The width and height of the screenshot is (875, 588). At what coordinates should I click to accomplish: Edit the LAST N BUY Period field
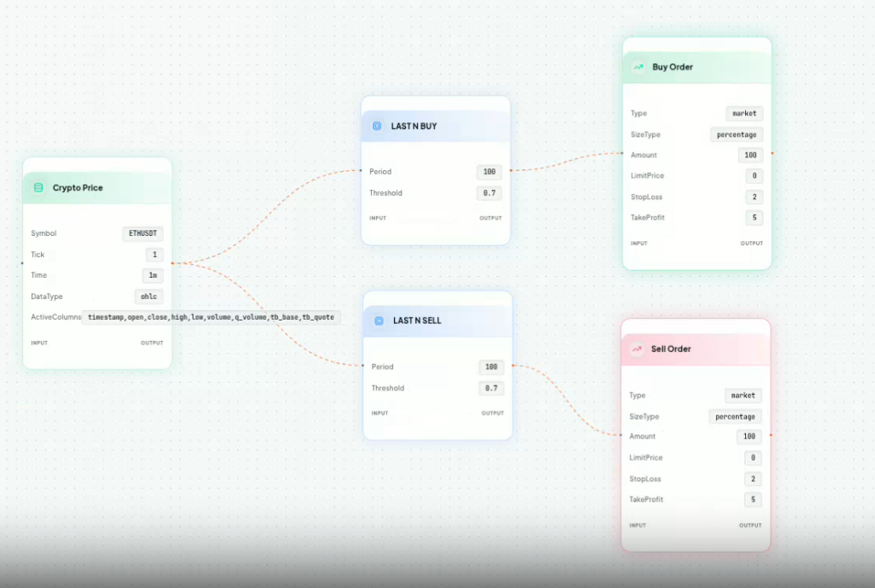tap(490, 172)
